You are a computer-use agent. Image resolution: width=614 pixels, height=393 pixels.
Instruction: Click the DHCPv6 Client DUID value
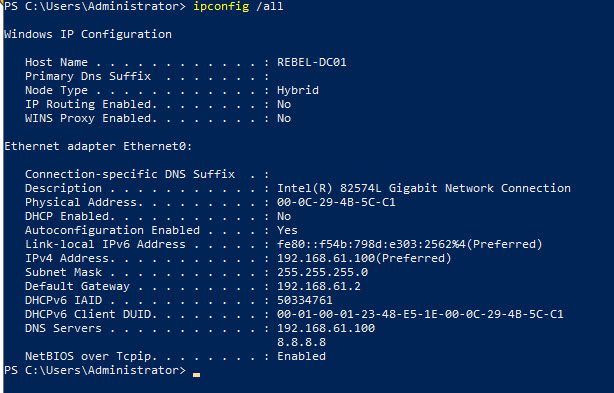[x=420, y=314]
